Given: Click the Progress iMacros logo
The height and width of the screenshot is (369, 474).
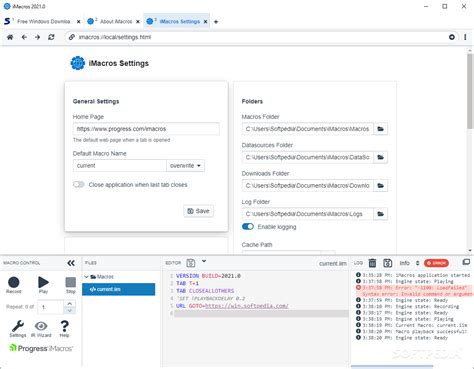Looking at the screenshot, I should pos(41,348).
